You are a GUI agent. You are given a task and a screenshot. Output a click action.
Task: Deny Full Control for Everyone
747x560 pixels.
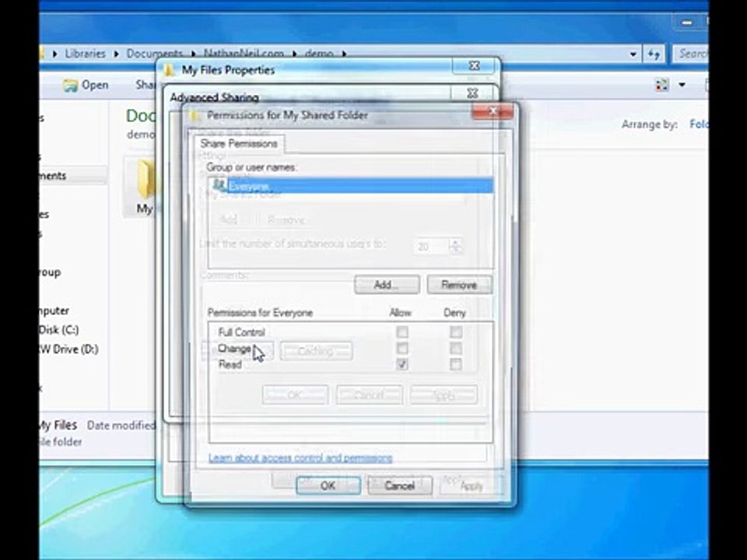click(456, 331)
